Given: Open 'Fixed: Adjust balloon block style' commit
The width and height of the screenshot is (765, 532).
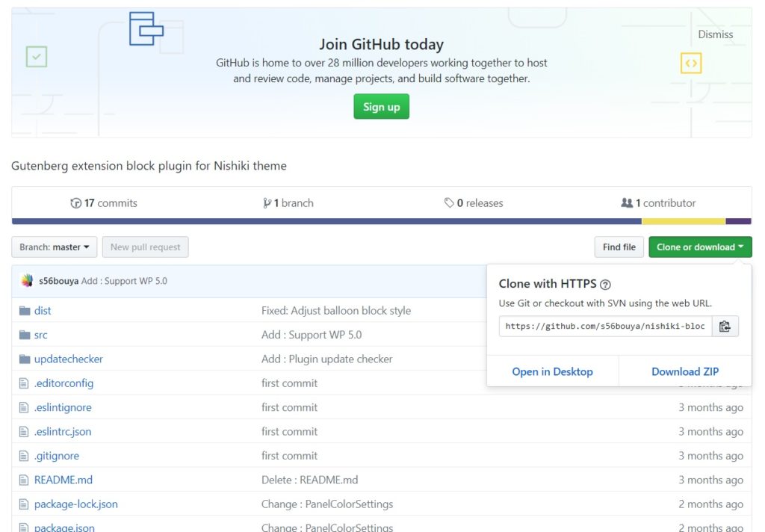Looking at the screenshot, I should (x=336, y=311).
